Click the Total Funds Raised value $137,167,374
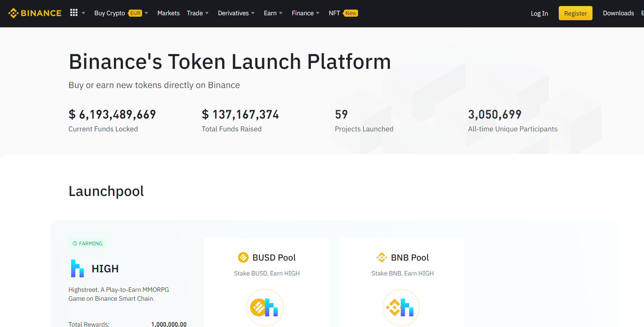Viewport: 644px width, 327px height. pos(240,114)
